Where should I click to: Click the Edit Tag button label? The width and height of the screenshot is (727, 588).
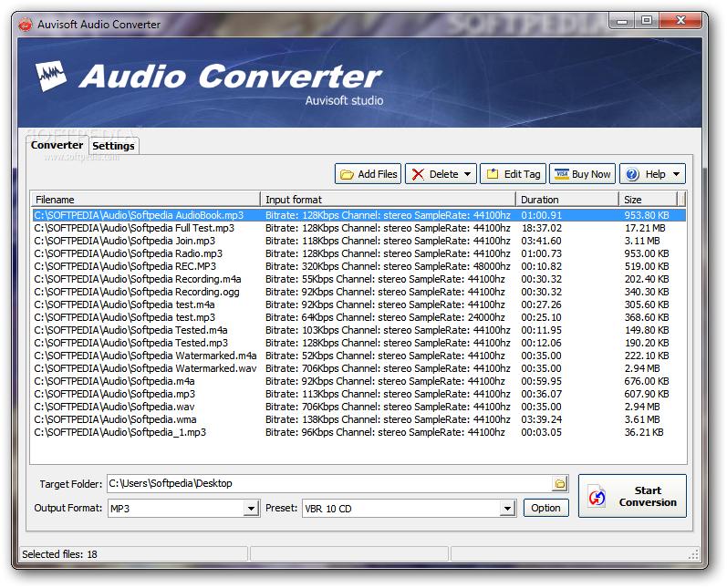click(x=523, y=174)
